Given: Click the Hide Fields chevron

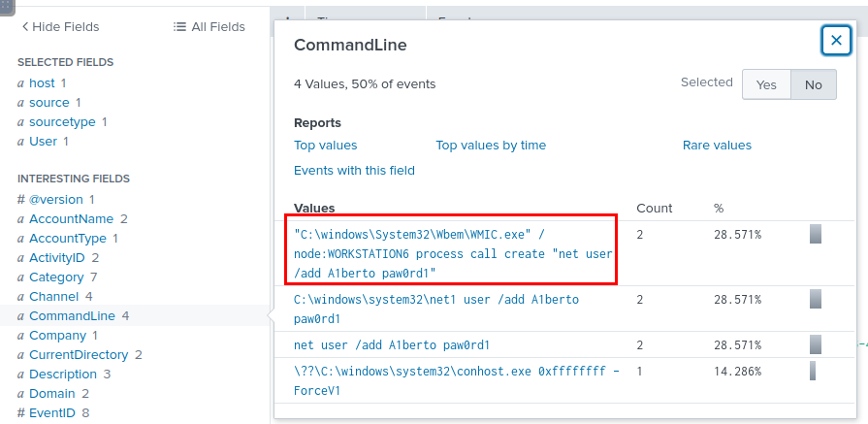Looking at the screenshot, I should click(x=25, y=27).
